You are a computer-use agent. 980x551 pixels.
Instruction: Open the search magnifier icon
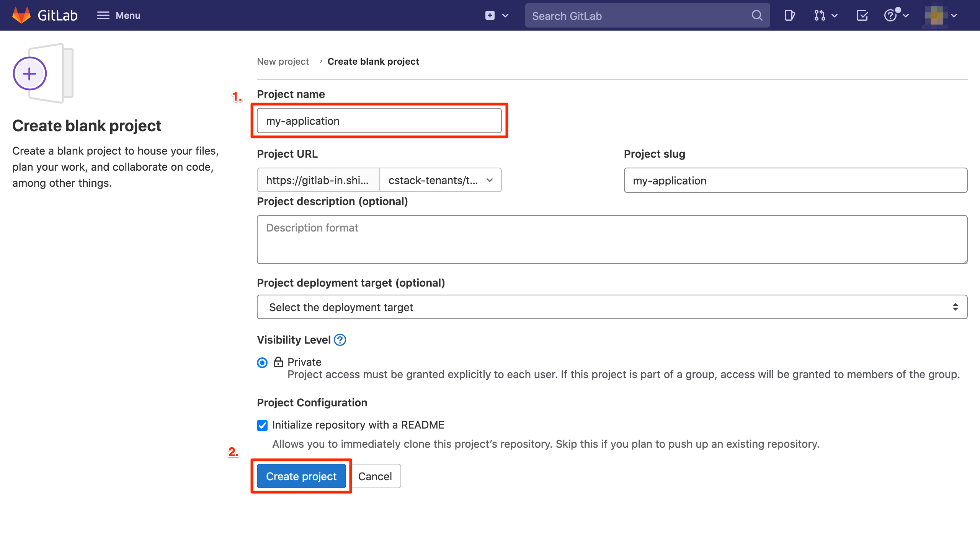click(756, 15)
